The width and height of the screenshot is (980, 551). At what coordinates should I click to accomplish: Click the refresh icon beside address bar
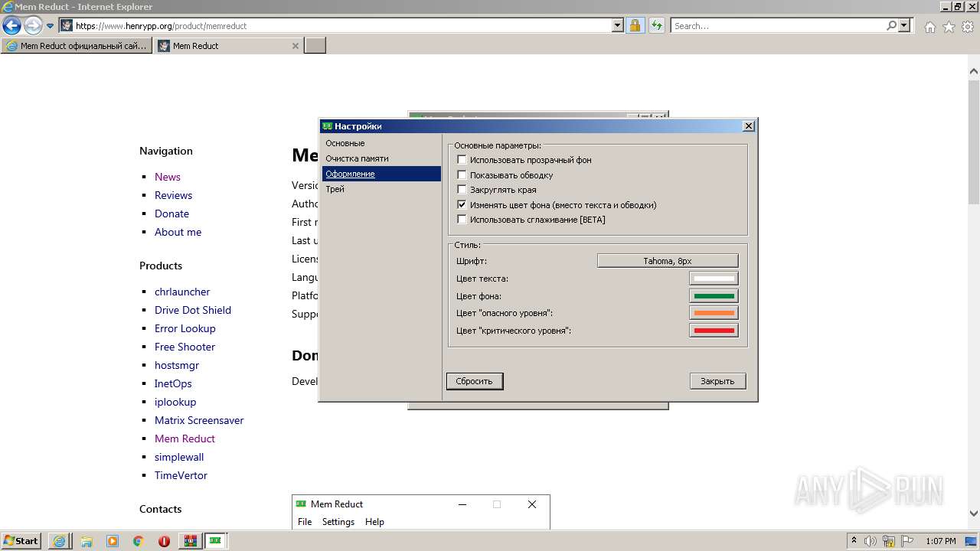656,26
